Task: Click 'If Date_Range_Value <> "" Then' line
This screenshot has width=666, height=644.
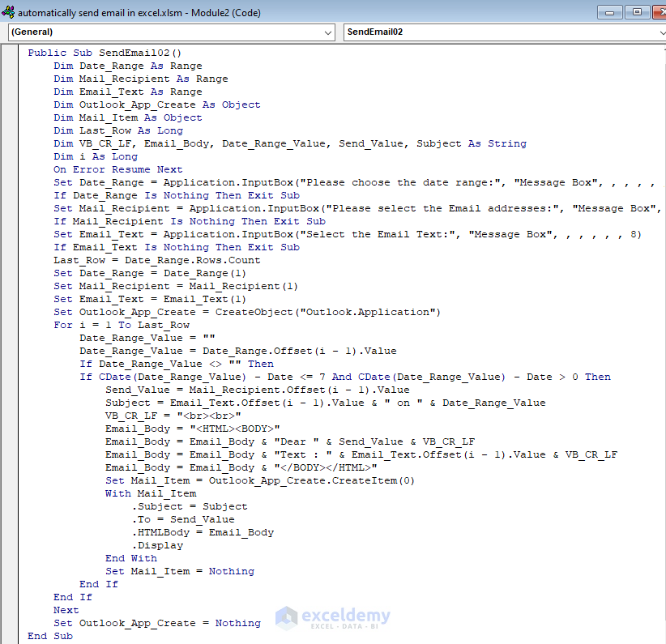Action: [177, 364]
